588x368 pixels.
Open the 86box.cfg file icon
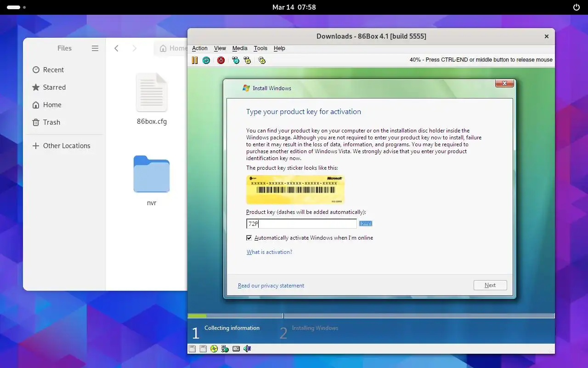coord(152,92)
